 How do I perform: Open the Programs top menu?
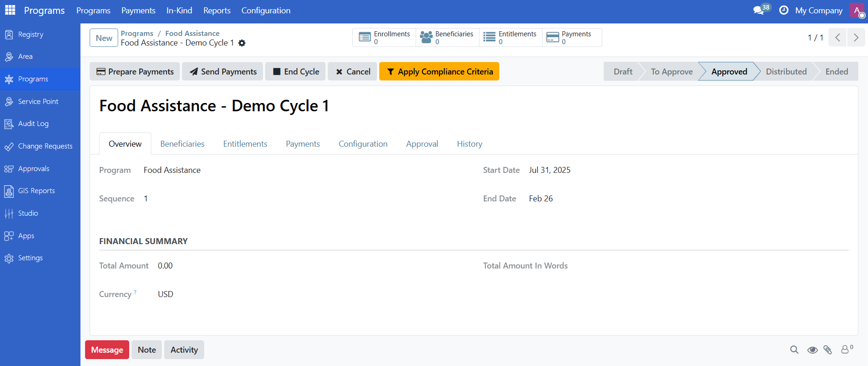(x=93, y=11)
